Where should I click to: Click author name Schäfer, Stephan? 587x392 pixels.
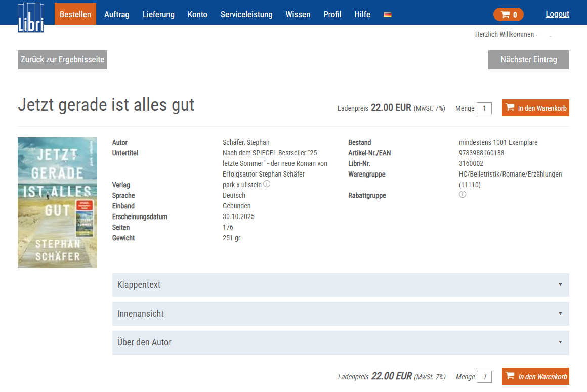tap(246, 142)
